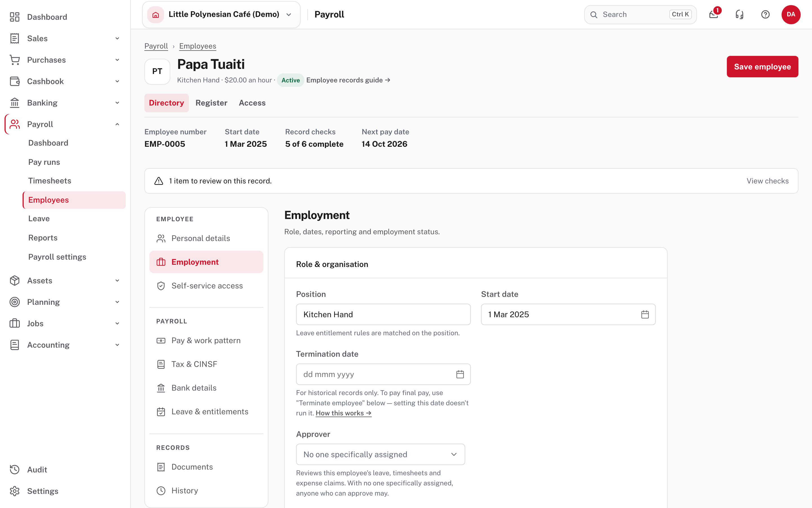Open the notifications inbox icon
This screenshot has width=812, height=508.
(714, 14)
